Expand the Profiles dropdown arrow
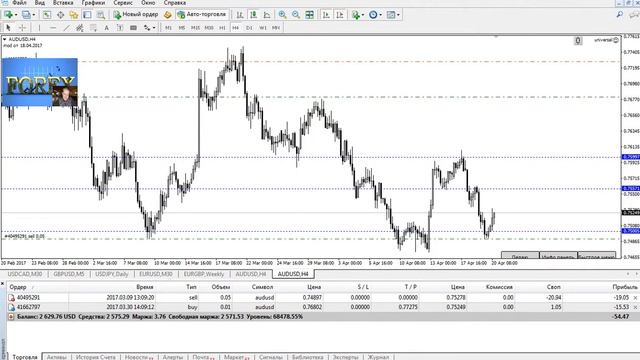640x360 pixels. click(x=33, y=15)
